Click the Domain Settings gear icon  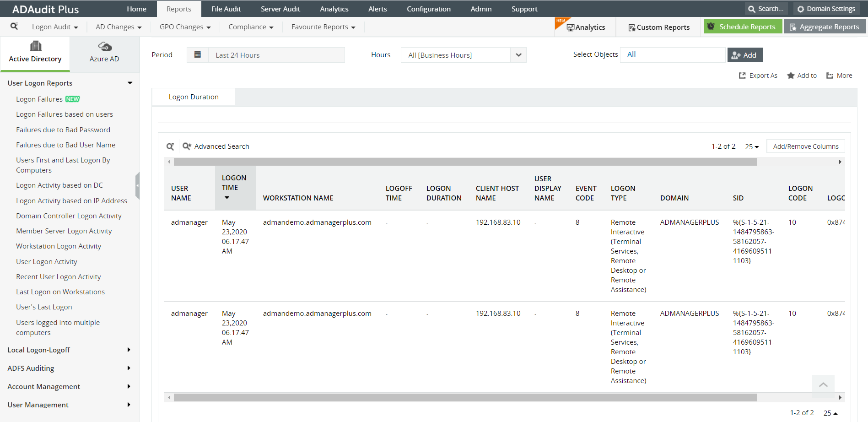click(801, 9)
